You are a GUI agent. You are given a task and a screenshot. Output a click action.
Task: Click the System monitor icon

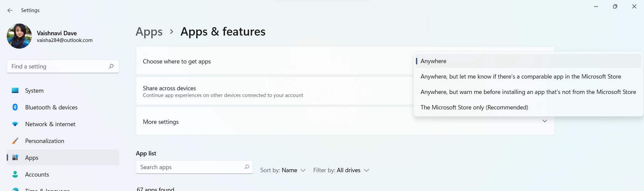(15, 91)
